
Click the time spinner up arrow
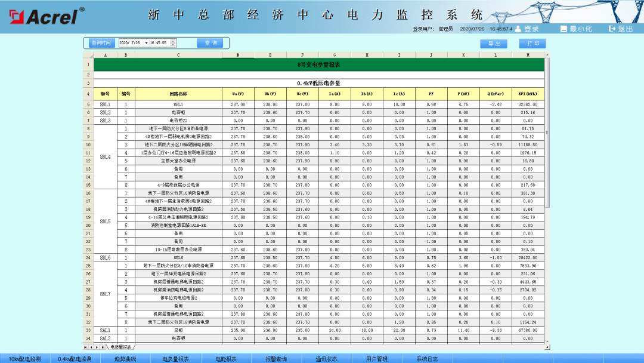pyautogui.click(x=172, y=41)
